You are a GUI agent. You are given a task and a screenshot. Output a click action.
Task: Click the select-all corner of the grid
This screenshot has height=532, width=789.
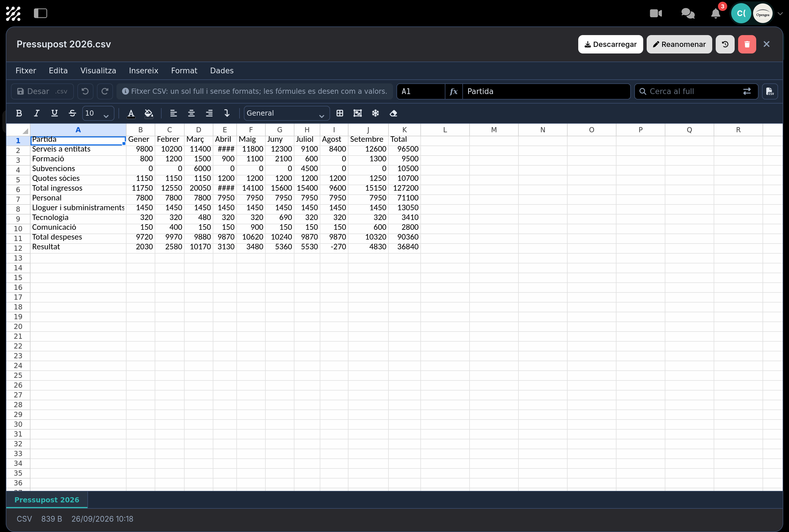coord(18,130)
